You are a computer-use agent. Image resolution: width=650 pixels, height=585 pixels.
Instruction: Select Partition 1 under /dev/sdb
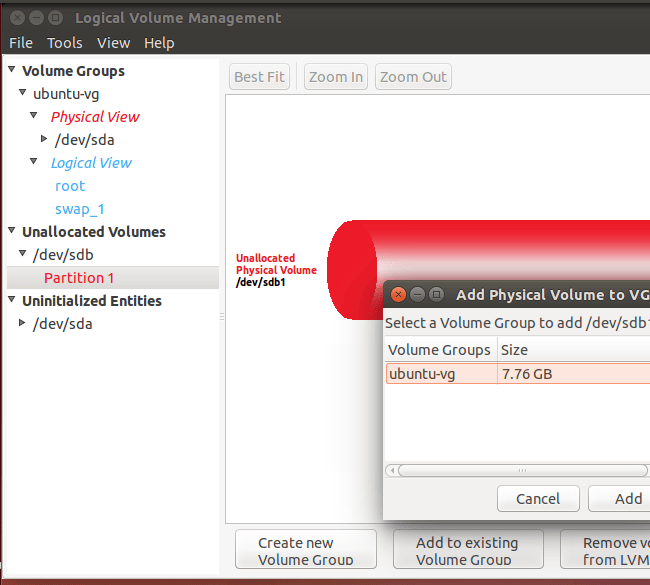click(79, 278)
